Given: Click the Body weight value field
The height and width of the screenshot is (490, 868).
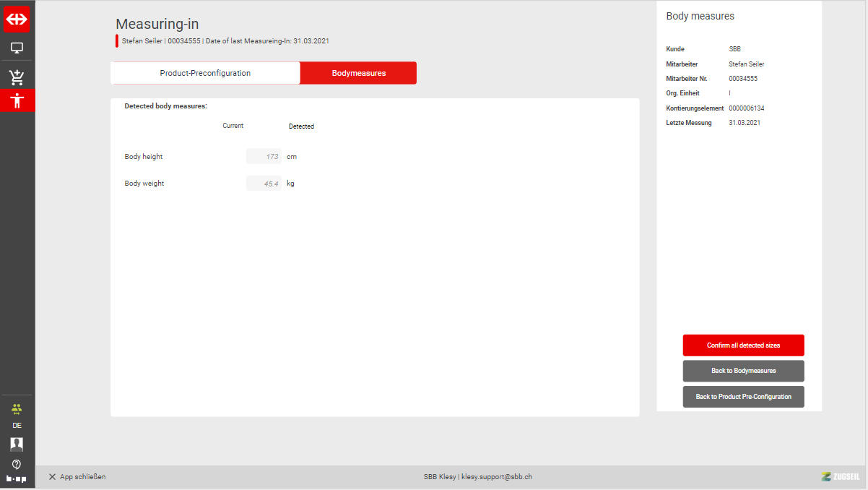Looking at the screenshot, I should (264, 184).
